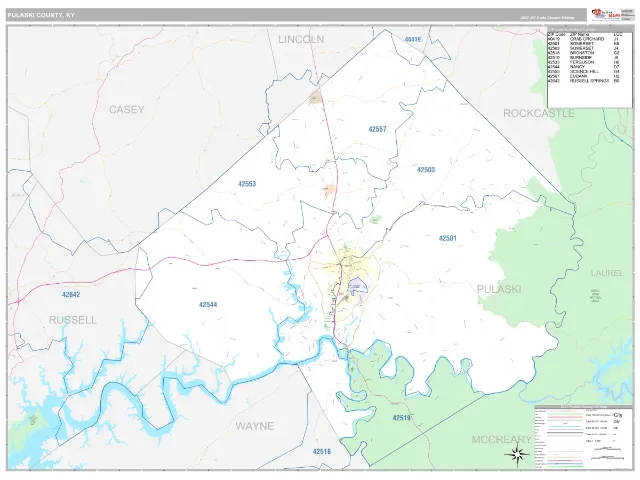Select the LAUREL county label
Viewport: 640px width, 480px height.
pos(607,273)
